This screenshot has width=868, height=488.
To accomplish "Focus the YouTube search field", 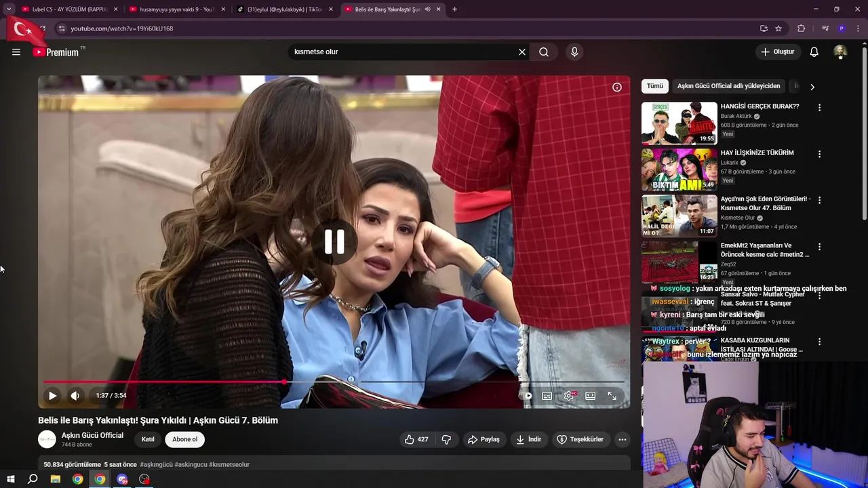I will [x=403, y=52].
